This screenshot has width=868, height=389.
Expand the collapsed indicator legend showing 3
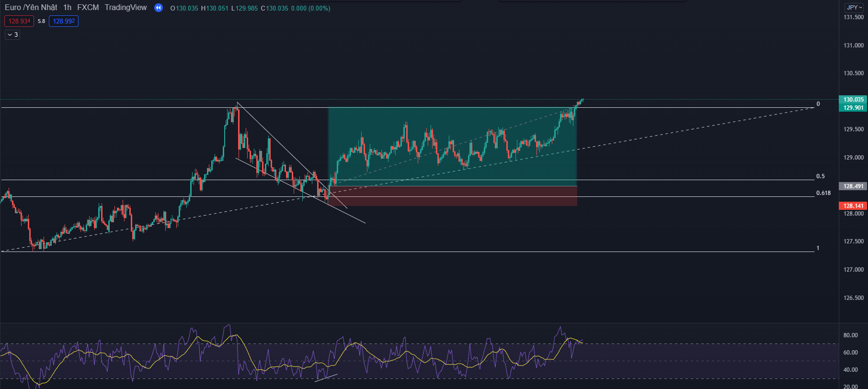(x=12, y=34)
